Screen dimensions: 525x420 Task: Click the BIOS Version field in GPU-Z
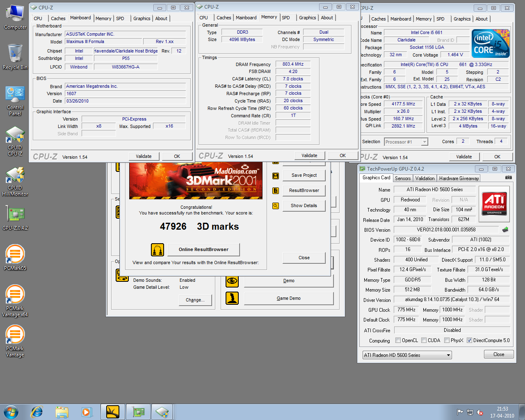[446, 230]
